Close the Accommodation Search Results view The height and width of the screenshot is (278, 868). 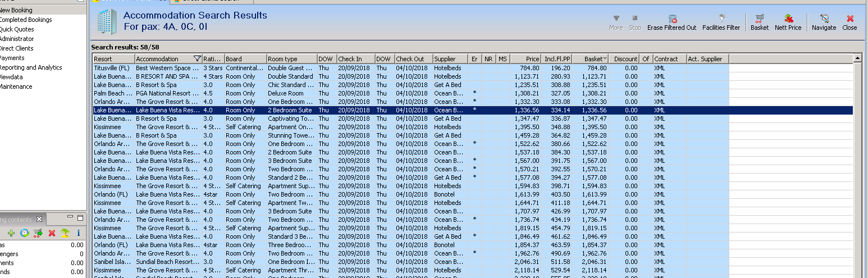[850, 19]
